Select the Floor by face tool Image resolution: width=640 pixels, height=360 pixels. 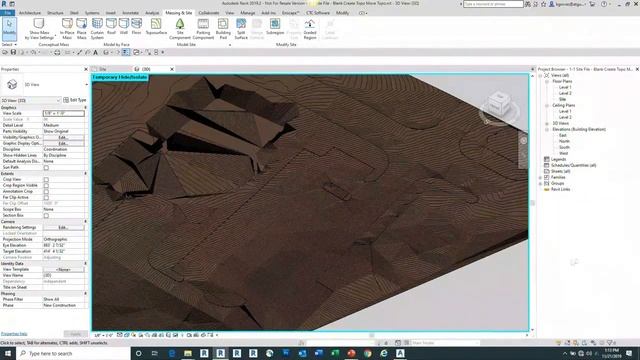(x=136, y=27)
